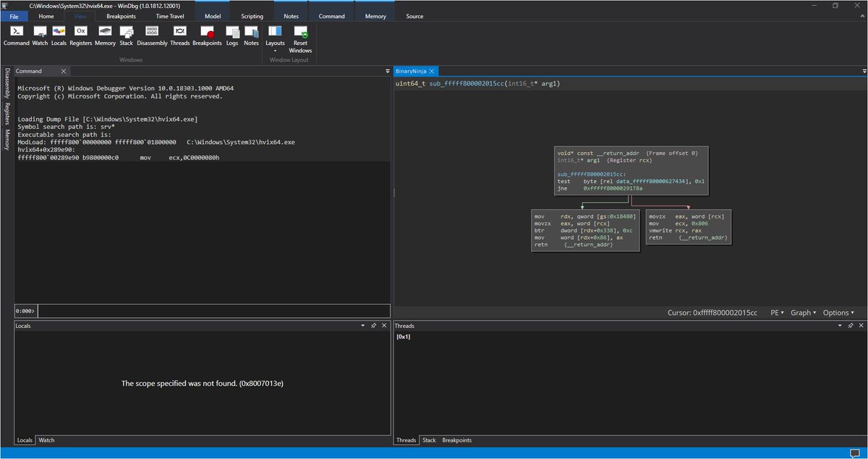Image resolution: width=868 pixels, height=459 pixels.
Task: Pin the Locals panel
Action: click(374, 326)
